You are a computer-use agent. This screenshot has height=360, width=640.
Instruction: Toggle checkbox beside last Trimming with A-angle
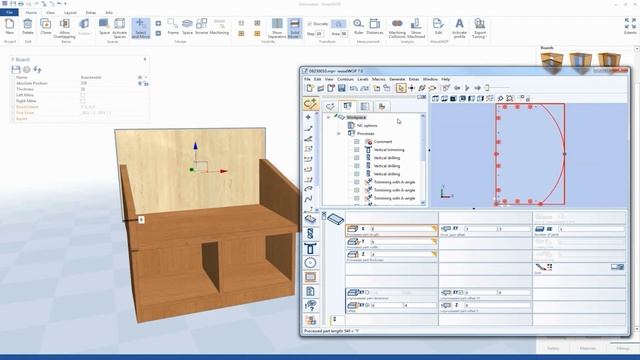coord(356,198)
